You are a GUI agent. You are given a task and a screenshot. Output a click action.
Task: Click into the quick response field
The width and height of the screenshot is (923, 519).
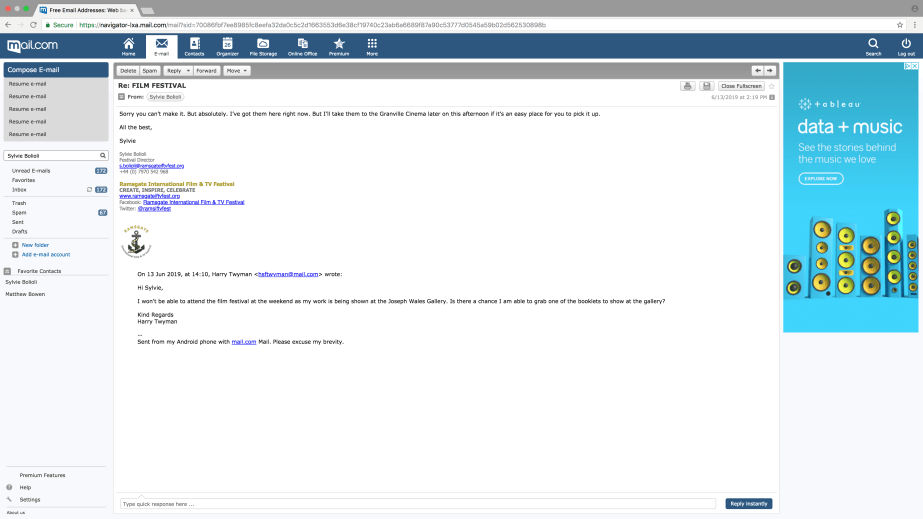coord(417,504)
